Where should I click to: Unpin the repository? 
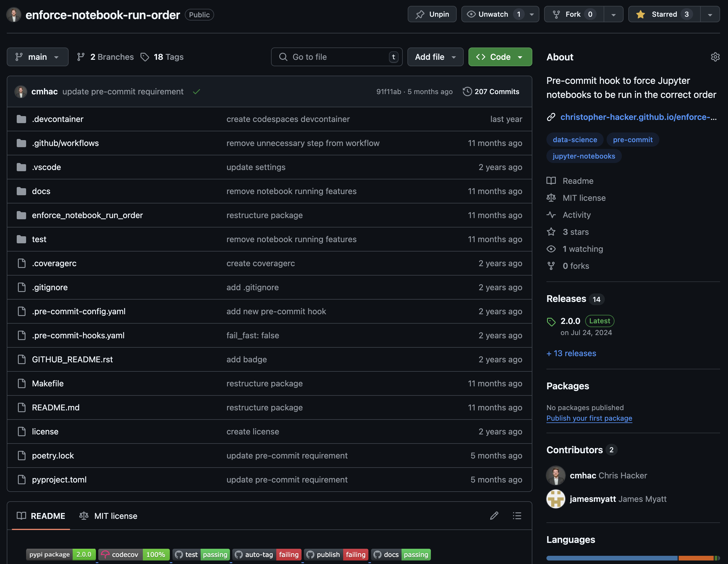[432, 14]
